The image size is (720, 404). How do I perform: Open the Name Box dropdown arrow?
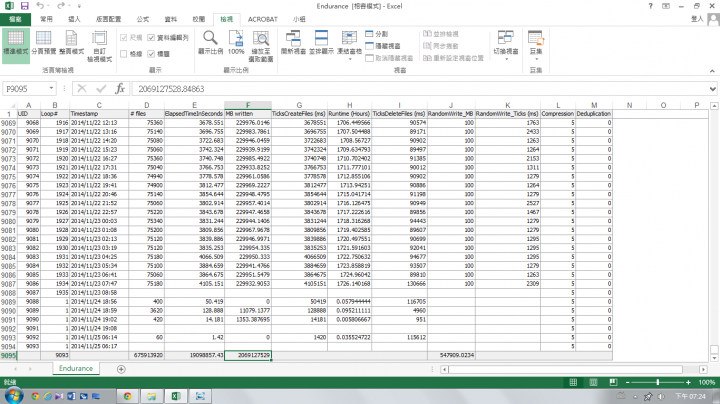tap(51, 88)
